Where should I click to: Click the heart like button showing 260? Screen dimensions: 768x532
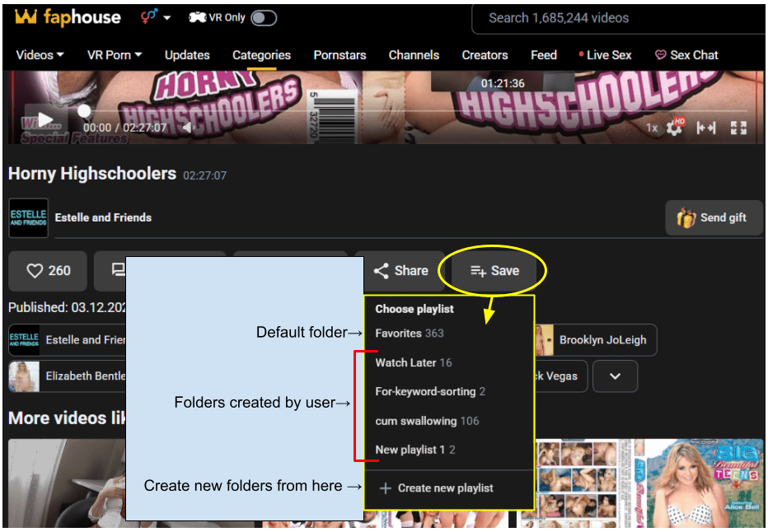(48, 271)
